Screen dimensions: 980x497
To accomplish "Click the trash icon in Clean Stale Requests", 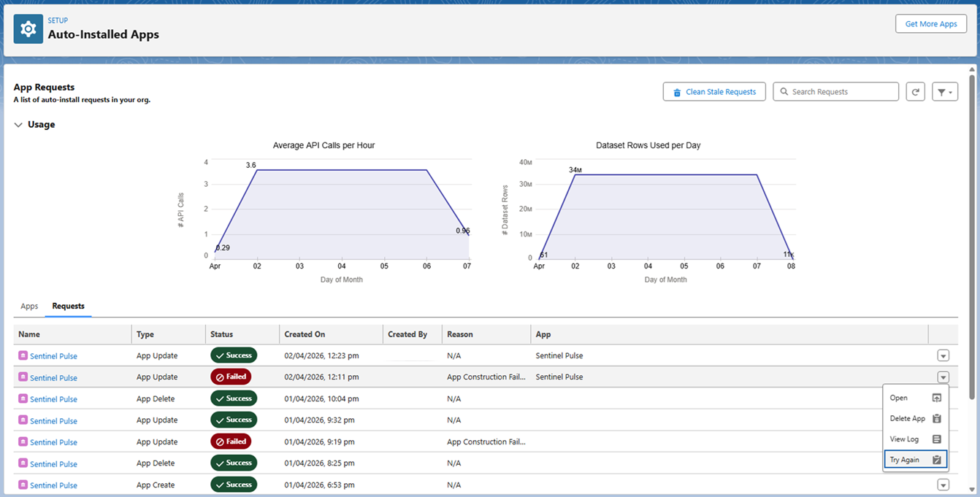I will coord(677,93).
